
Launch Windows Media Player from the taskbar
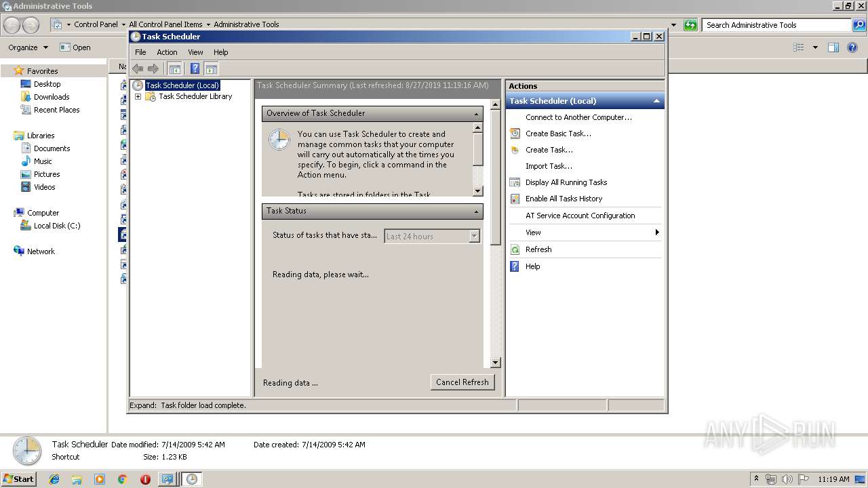(x=100, y=479)
